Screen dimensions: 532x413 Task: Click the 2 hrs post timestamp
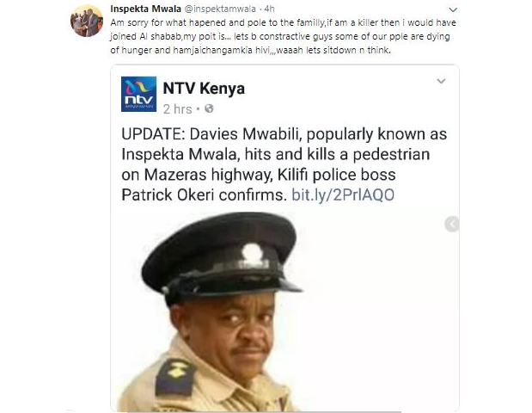coord(177,109)
